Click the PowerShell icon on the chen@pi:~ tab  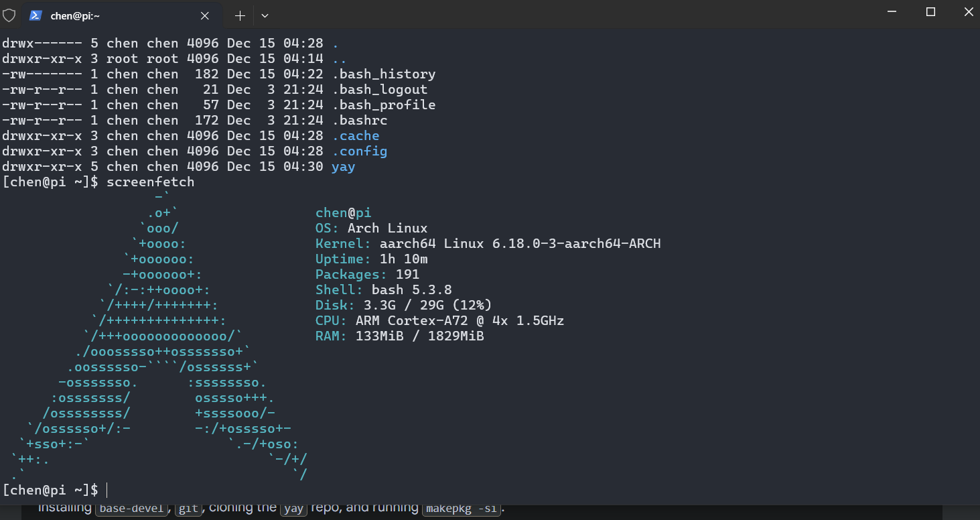pyautogui.click(x=36, y=15)
